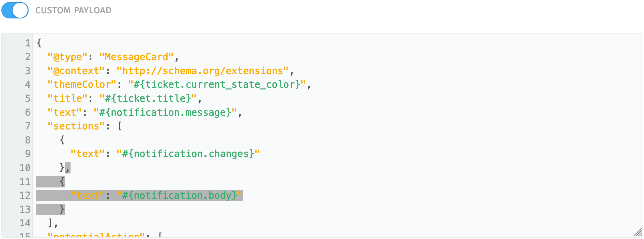Click the "@type" key on line 2
Viewport: 644px width, 239px height.
[x=68, y=57]
